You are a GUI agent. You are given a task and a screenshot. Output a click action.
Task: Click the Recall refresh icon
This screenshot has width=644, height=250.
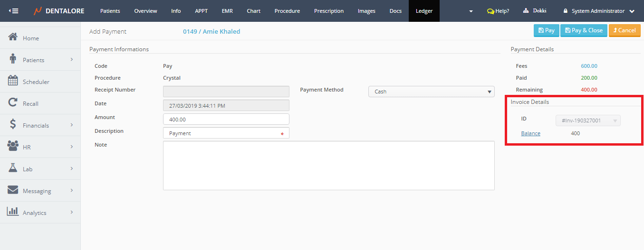pos(13,103)
